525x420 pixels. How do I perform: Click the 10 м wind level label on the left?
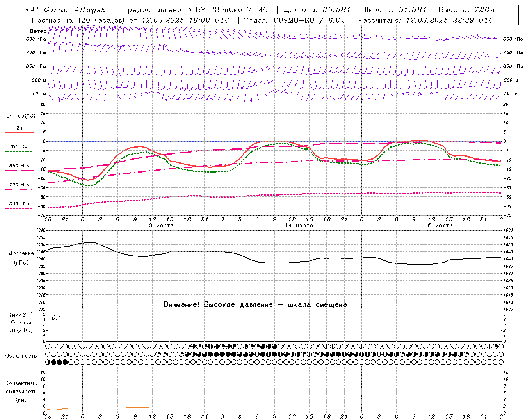(39, 94)
